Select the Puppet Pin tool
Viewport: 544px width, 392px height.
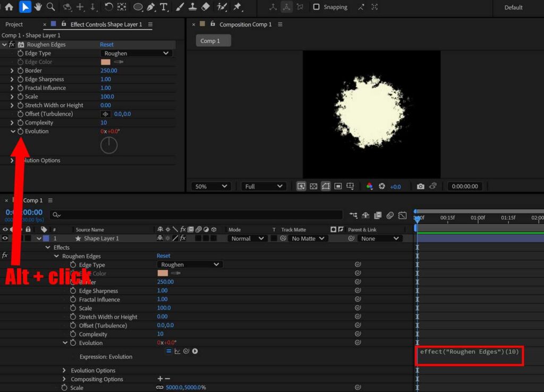pos(237,6)
